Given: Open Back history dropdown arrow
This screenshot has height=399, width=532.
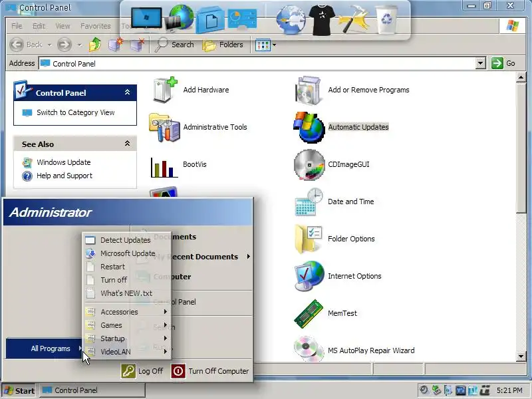Looking at the screenshot, I should tap(49, 45).
